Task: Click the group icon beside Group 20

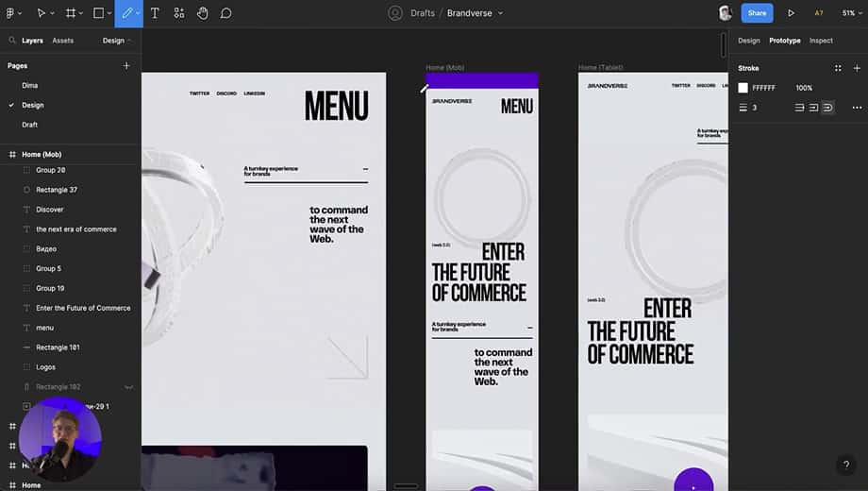Action: click(x=26, y=170)
